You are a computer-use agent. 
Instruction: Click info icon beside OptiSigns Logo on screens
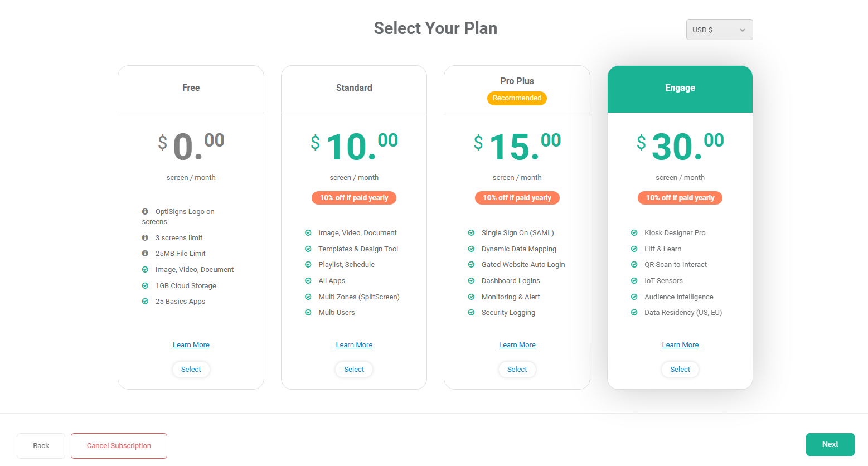145,212
